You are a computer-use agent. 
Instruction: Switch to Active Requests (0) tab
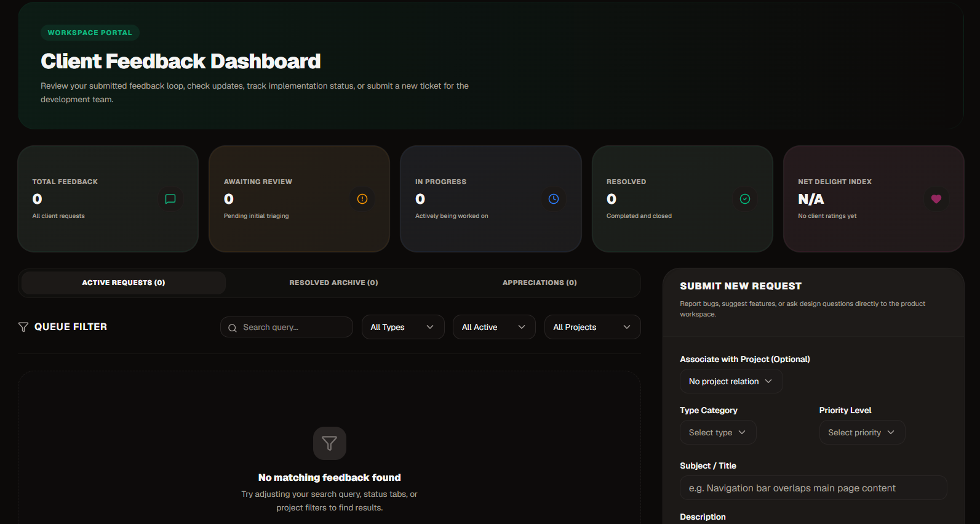pyautogui.click(x=124, y=283)
